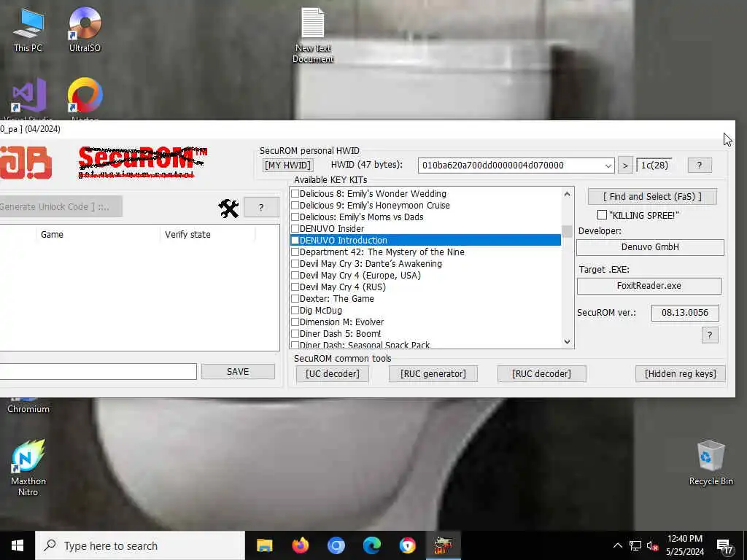The image size is (747, 560).
Task: Check Devil May Cry 3: Dante's Awakening
Action: click(x=295, y=264)
